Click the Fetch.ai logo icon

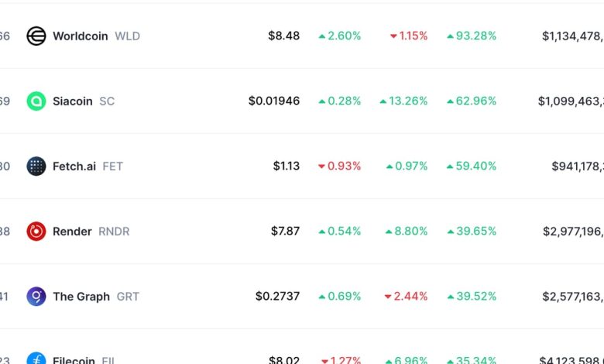coord(36,166)
